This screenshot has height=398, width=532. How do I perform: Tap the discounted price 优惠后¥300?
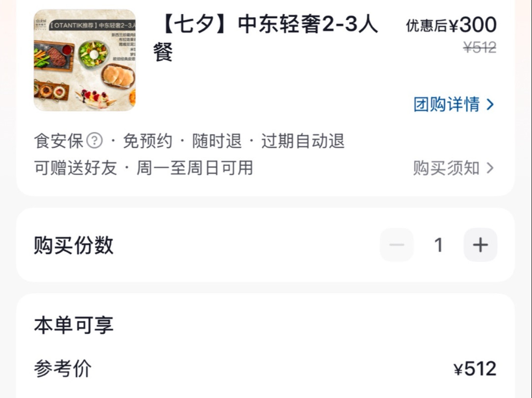coord(452,25)
